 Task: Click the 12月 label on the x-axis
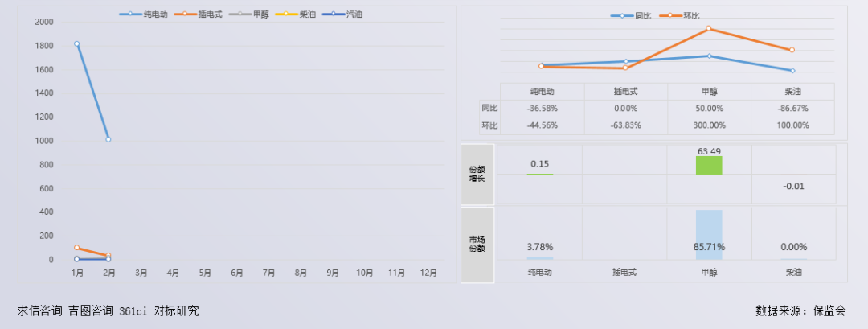[x=428, y=273]
